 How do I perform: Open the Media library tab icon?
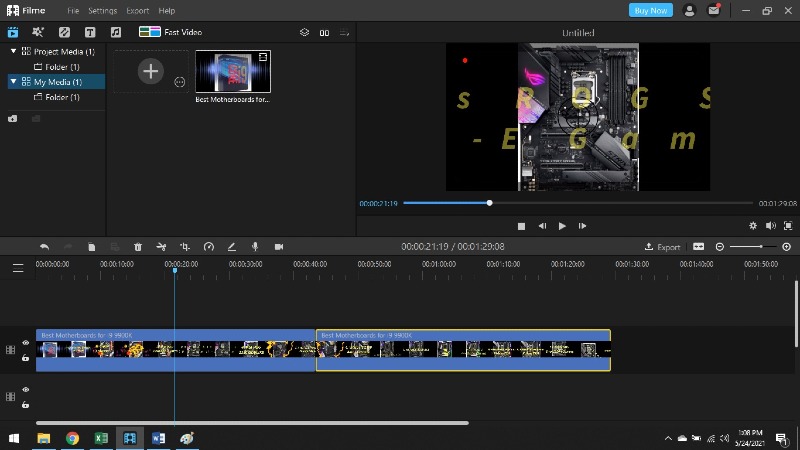click(13, 32)
